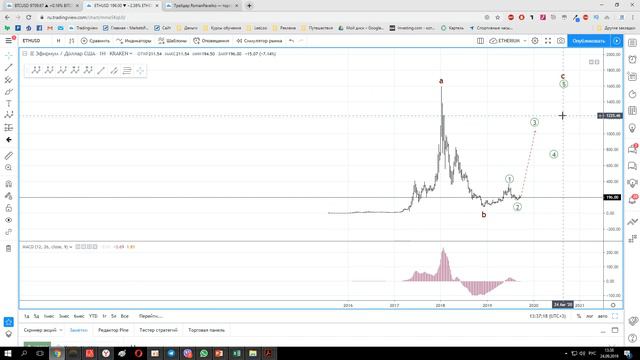Open chart settings gear
Screen dimensions: 640x360
535,41
